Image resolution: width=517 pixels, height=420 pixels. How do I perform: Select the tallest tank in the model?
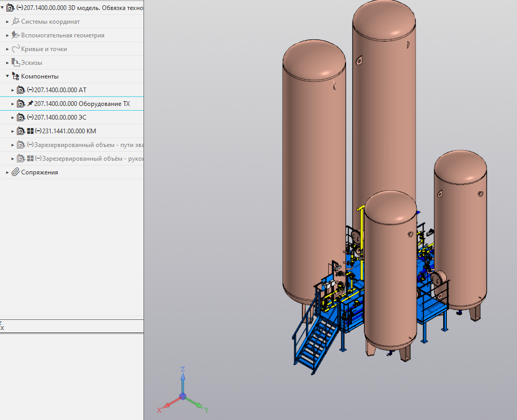(x=384, y=105)
